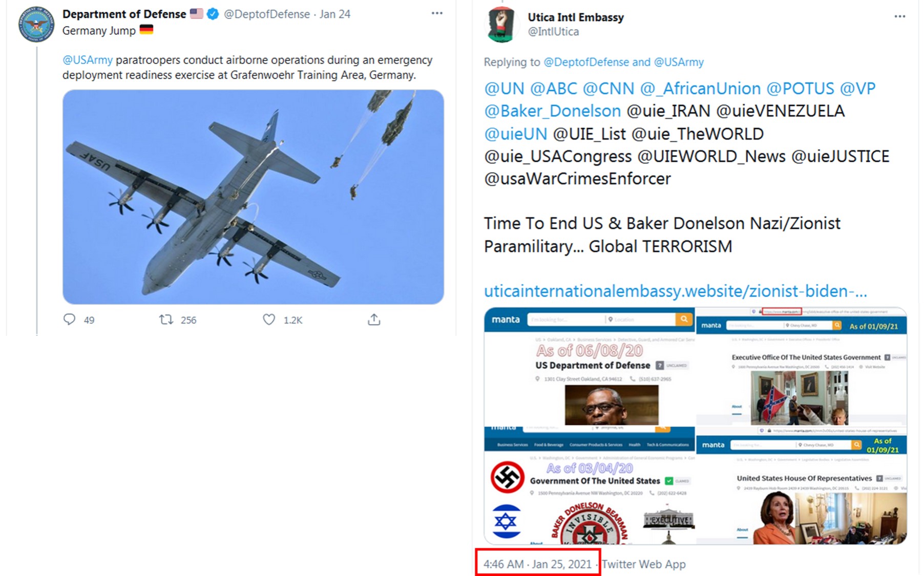
Task: Open the uticainternationalembassy.website link
Action: pyautogui.click(x=676, y=291)
